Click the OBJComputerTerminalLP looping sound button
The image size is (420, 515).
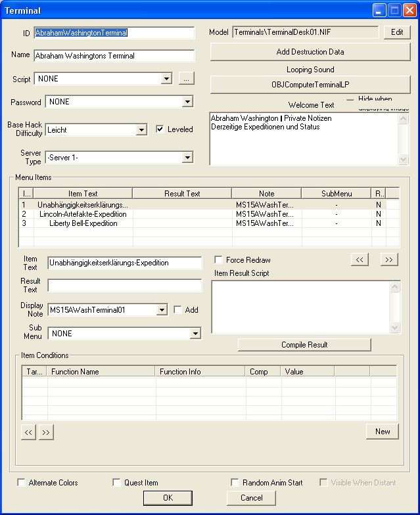pyautogui.click(x=310, y=85)
